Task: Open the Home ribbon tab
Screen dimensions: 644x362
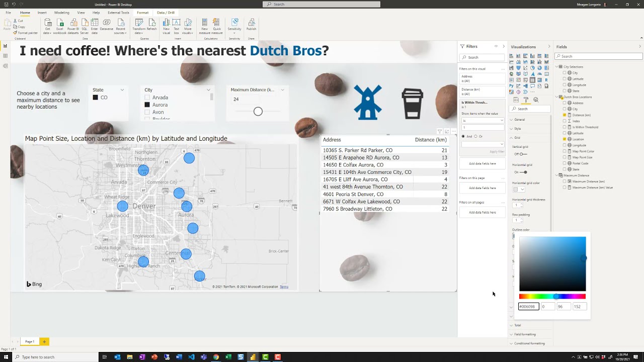Action: pyautogui.click(x=25, y=13)
